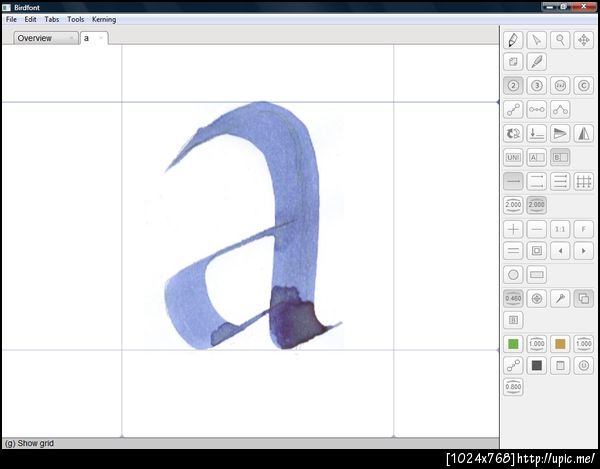Open the Kerning menu

coord(104,20)
